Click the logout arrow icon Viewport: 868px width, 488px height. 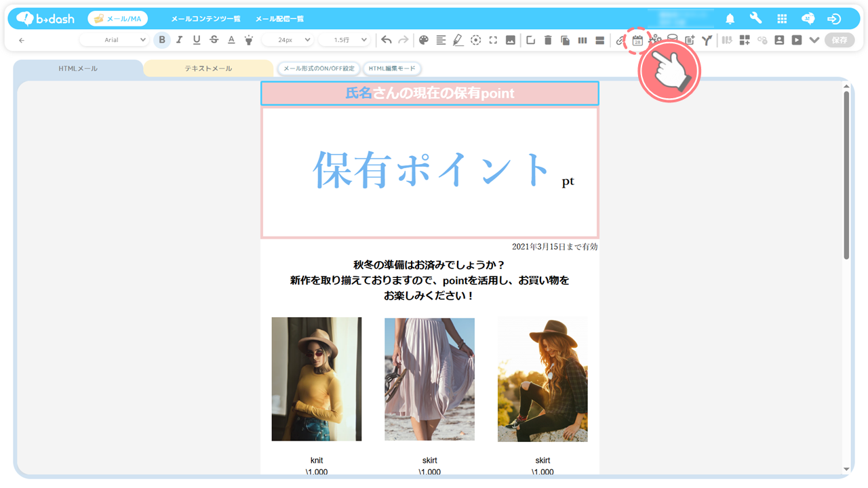tap(834, 19)
